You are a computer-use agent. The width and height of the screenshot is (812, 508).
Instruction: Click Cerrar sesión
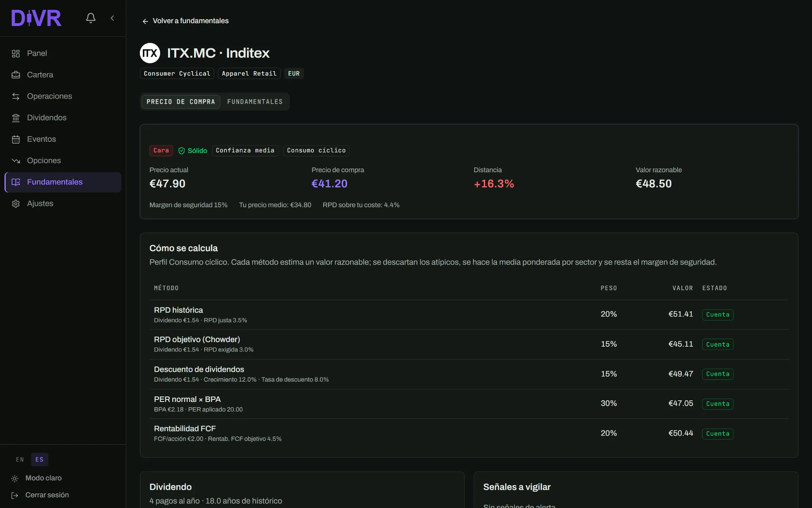click(x=47, y=495)
